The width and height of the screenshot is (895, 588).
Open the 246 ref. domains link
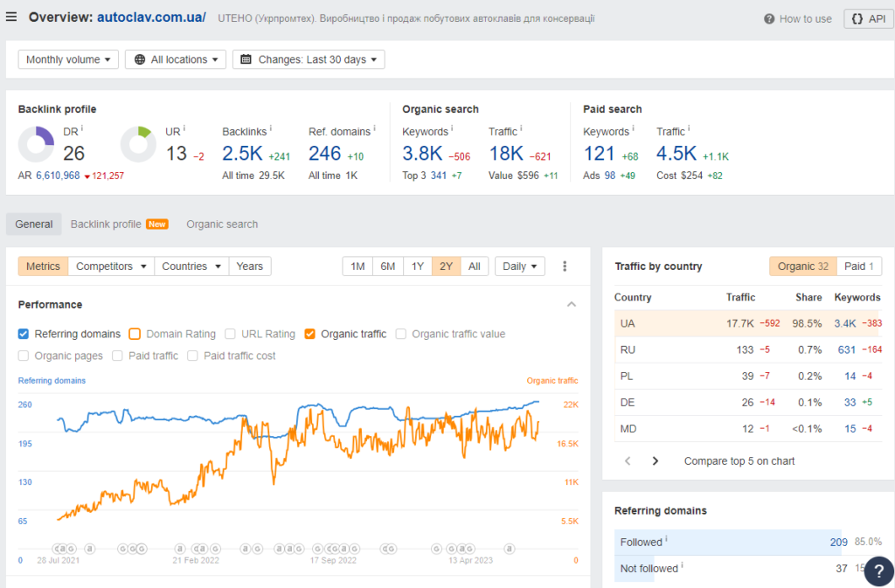point(324,154)
